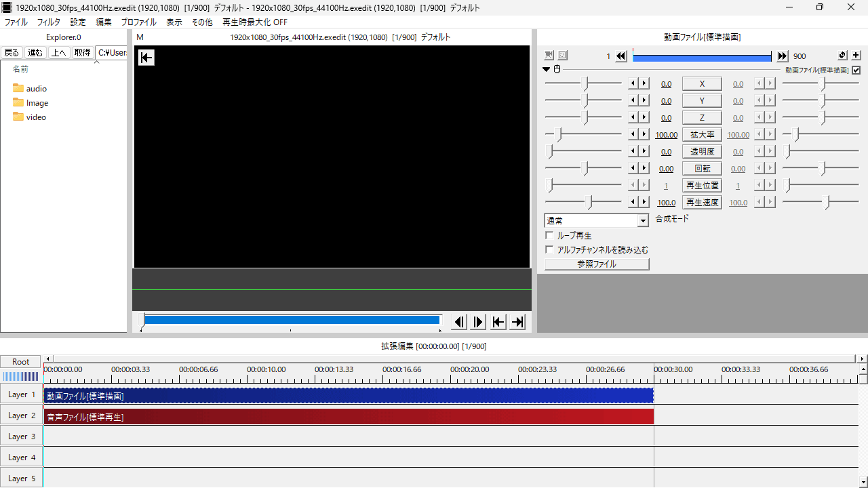Click the Explorer path field C:\User
This screenshot has width=868, height=488.
point(111,52)
